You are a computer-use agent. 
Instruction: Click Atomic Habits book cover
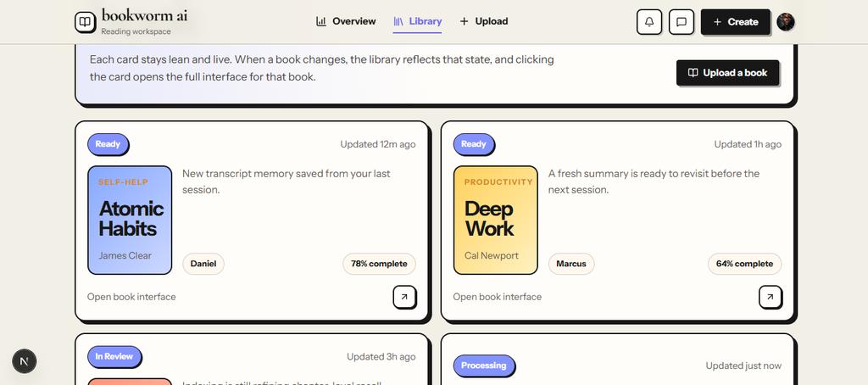(130, 220)
